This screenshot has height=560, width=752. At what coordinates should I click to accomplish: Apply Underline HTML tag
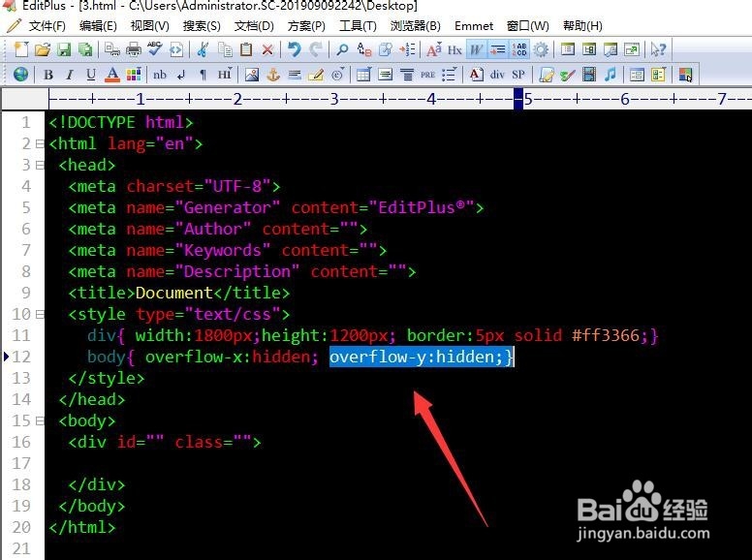(91, 75)
